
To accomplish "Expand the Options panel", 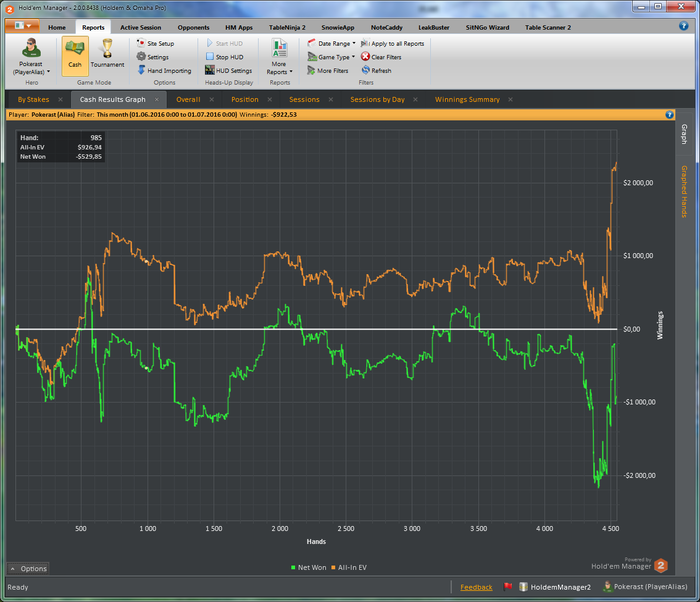I will [29, 569].
